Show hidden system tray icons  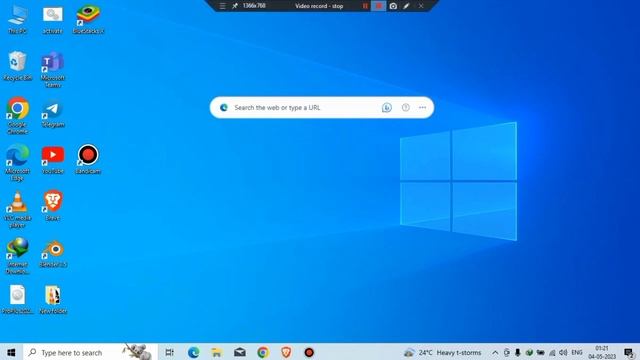[x=495, y=353]
